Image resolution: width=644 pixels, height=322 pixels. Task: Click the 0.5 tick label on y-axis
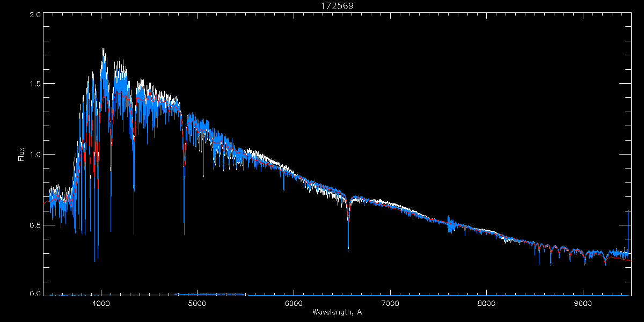pyautogui.click(x=35, y=225)
